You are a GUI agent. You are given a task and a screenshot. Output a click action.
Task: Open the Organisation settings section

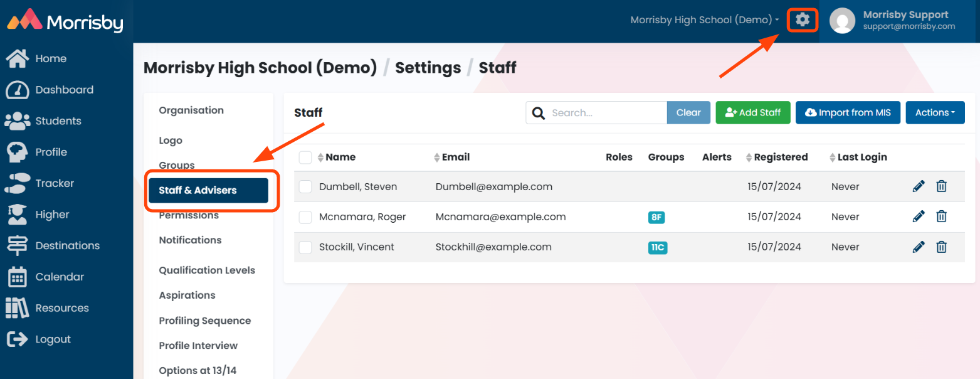(191, 110)
